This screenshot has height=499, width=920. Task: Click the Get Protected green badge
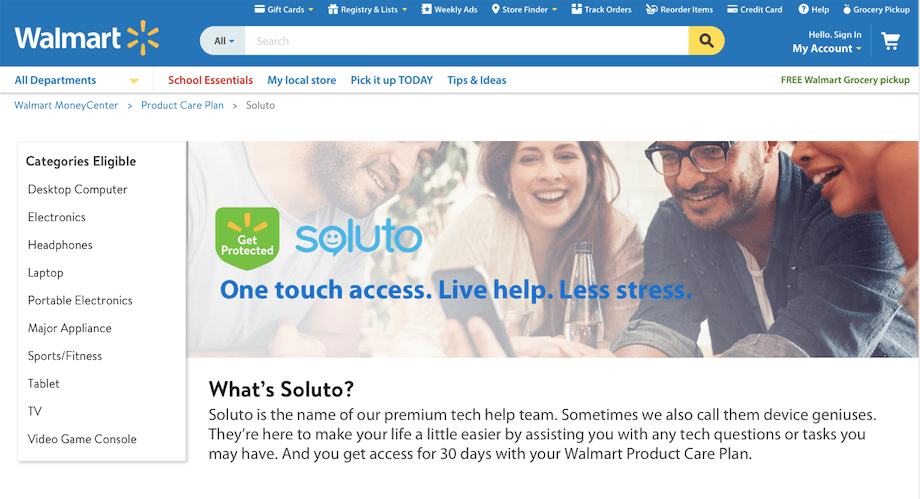tap(247, 238)
